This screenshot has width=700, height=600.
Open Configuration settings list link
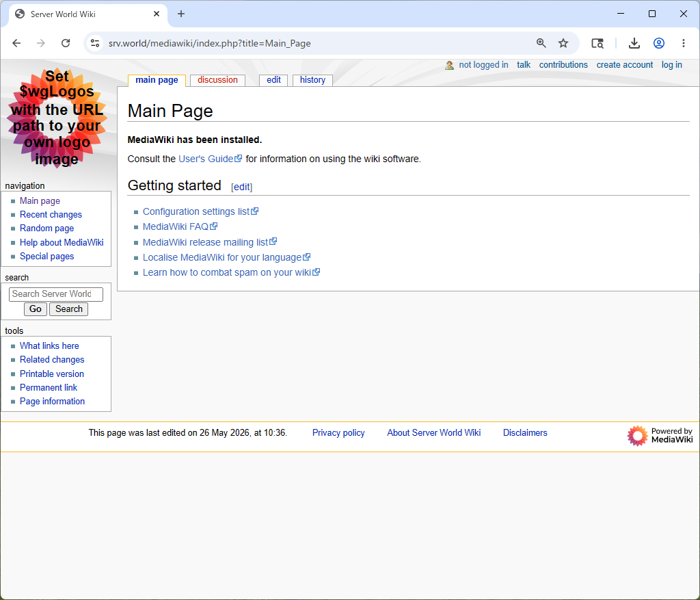(200, 212)
